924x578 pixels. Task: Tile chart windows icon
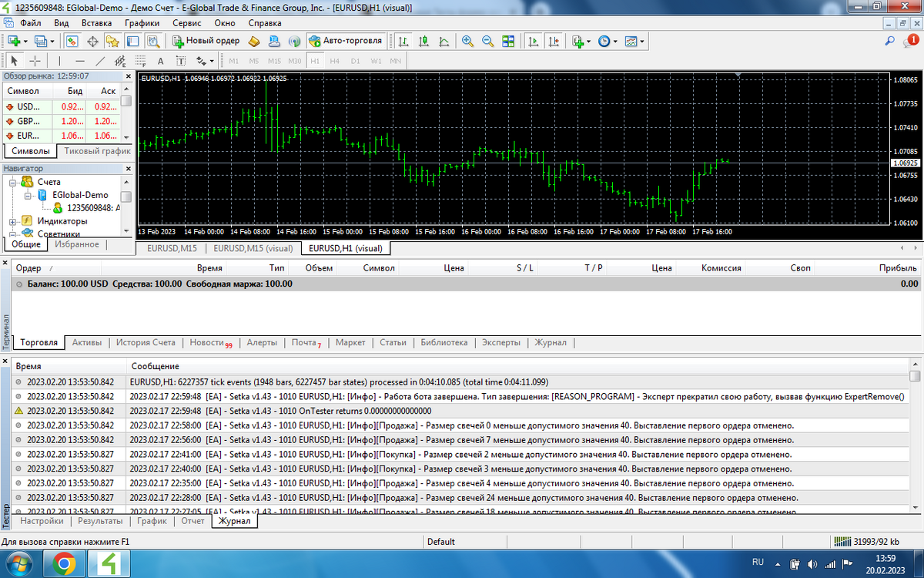click(508, 41)
